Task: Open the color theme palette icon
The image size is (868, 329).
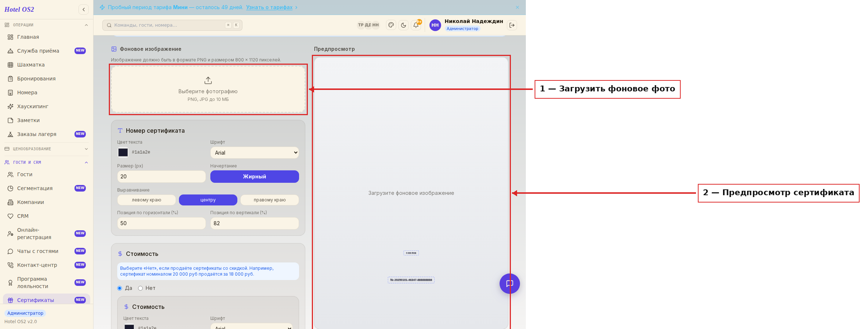Action: [391, 25]
